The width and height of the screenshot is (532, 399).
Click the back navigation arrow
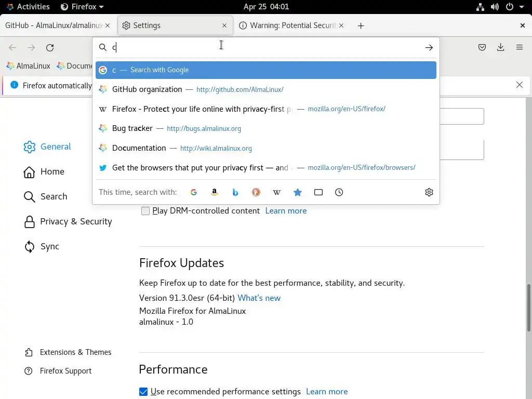(12, 47)
